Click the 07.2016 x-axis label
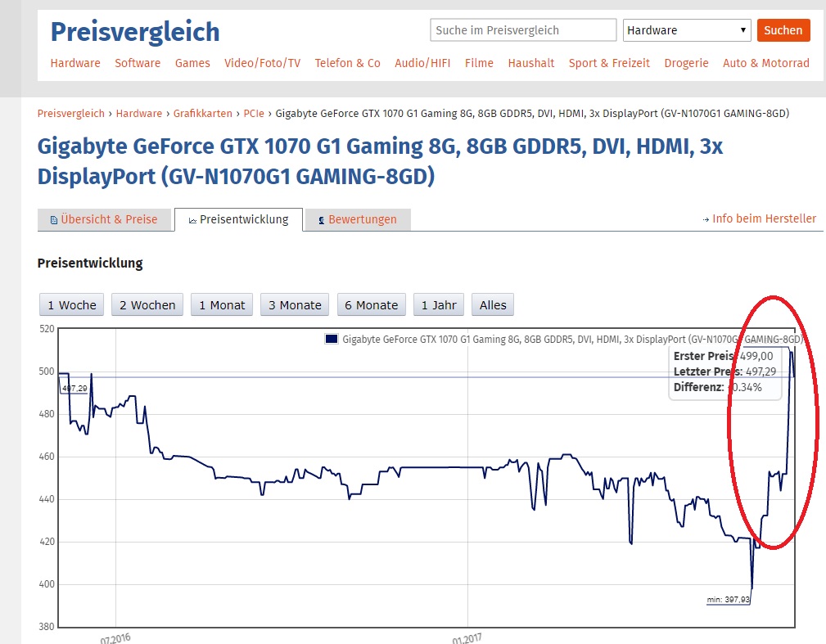826x644 pixels. (115, 638)
